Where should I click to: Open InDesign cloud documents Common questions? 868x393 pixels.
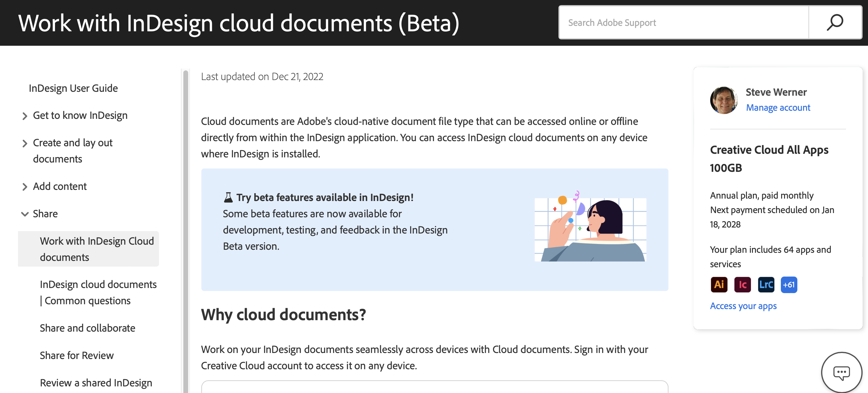click(98, 292)
